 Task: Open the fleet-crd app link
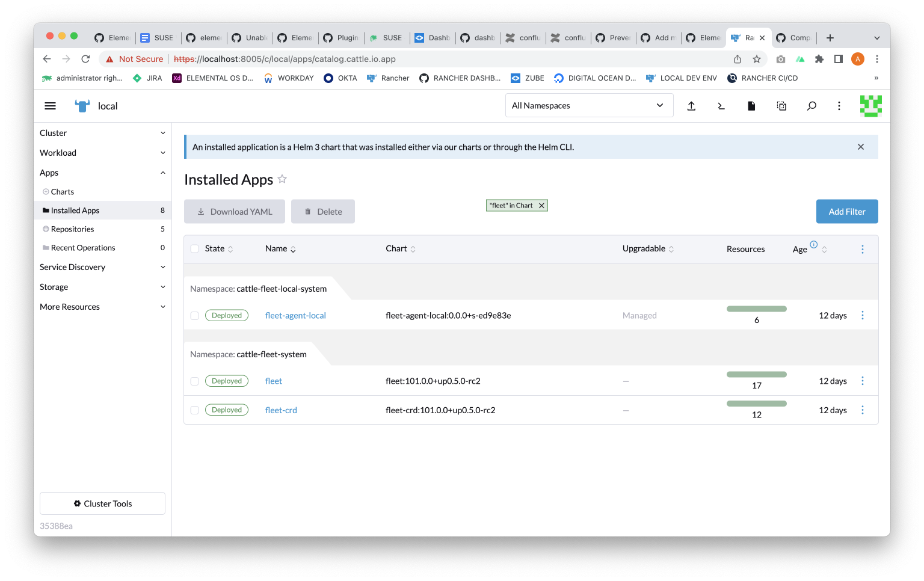click(281, 410)
